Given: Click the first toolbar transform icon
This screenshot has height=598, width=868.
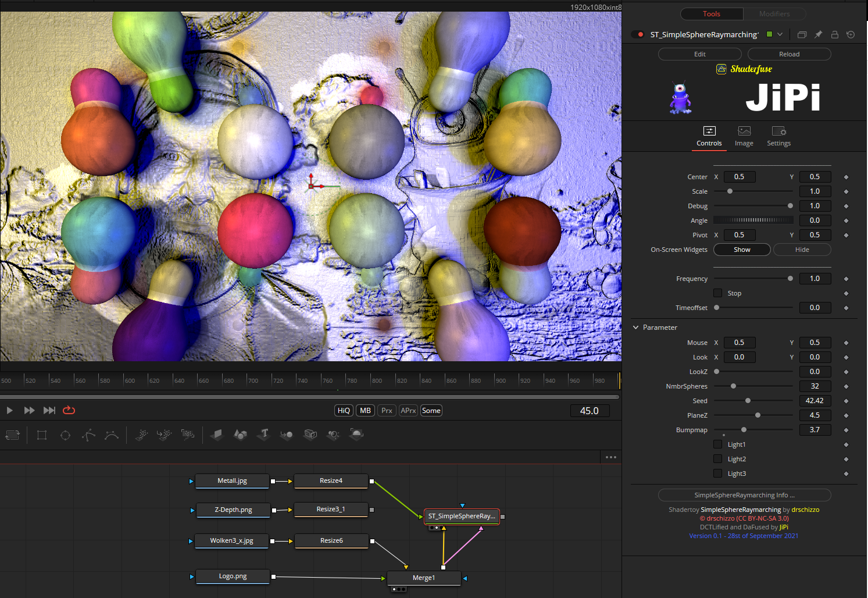Looking at the screenshot, I should (12, 435).
